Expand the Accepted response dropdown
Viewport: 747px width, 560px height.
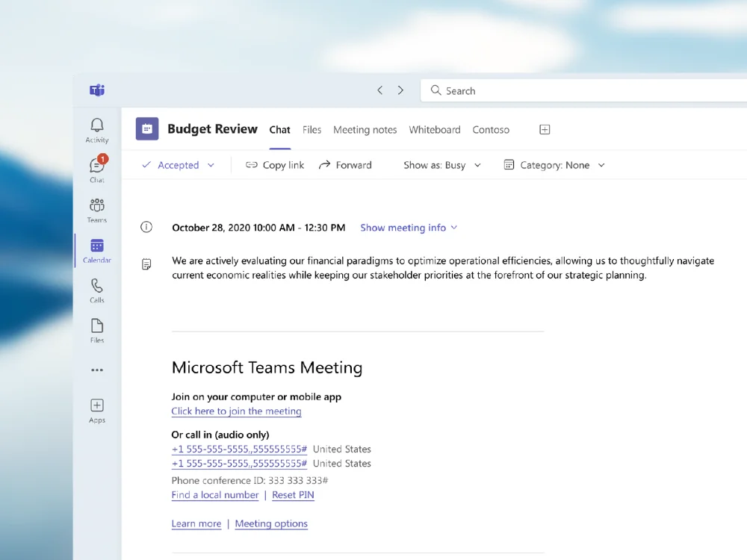(211, 165)
